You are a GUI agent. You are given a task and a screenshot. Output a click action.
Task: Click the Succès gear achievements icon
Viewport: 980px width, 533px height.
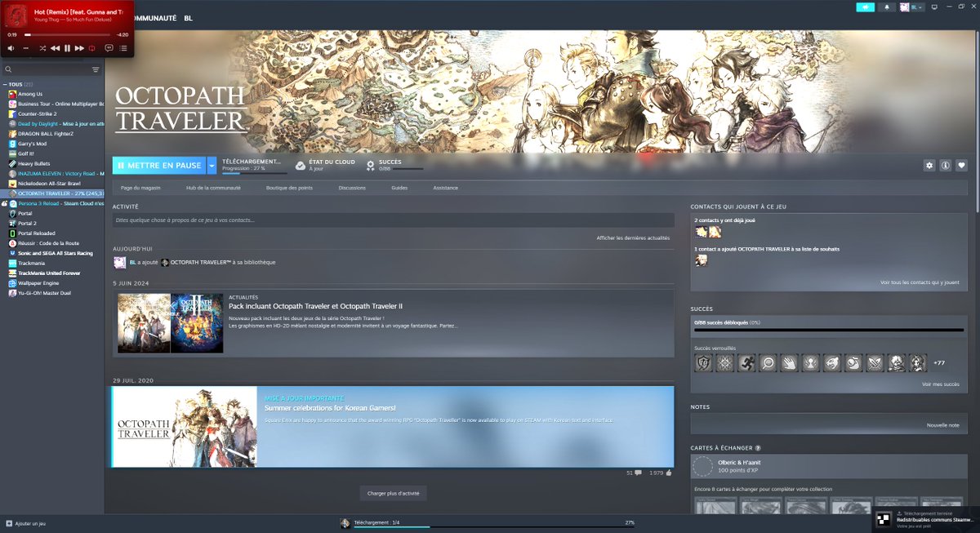(371, 166)
